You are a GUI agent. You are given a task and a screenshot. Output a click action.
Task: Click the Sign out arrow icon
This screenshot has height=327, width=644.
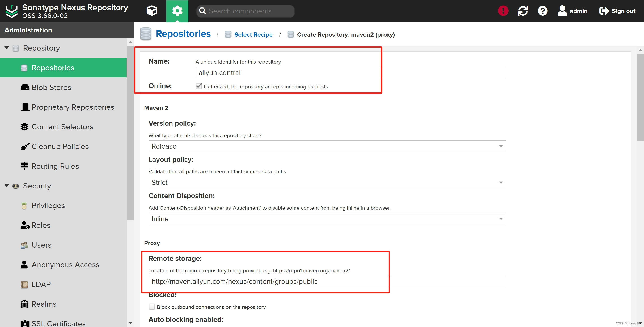coord(604,11)
